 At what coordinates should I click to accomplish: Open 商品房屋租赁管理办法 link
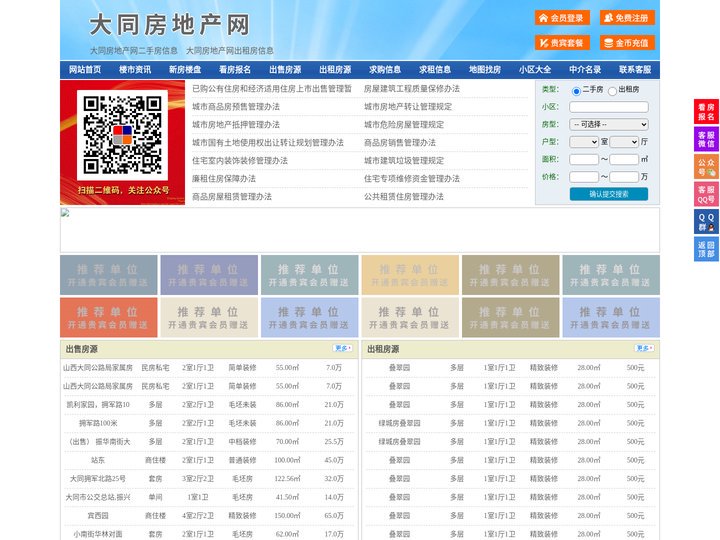[x=232, y=197]
